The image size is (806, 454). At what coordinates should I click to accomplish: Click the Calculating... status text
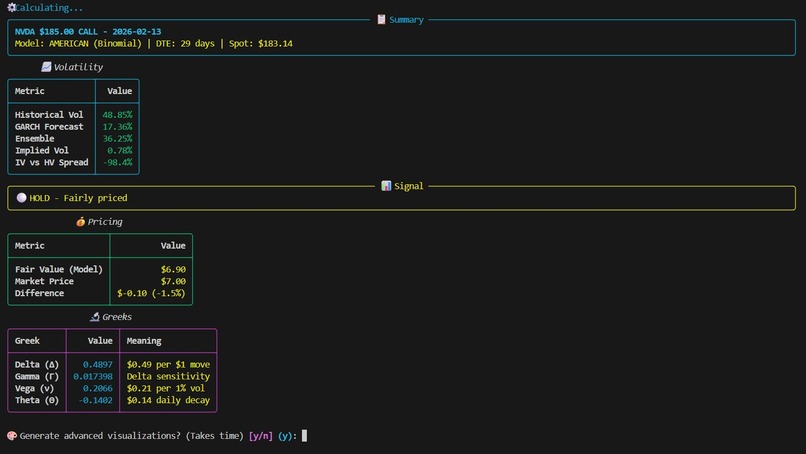point(49,7)
